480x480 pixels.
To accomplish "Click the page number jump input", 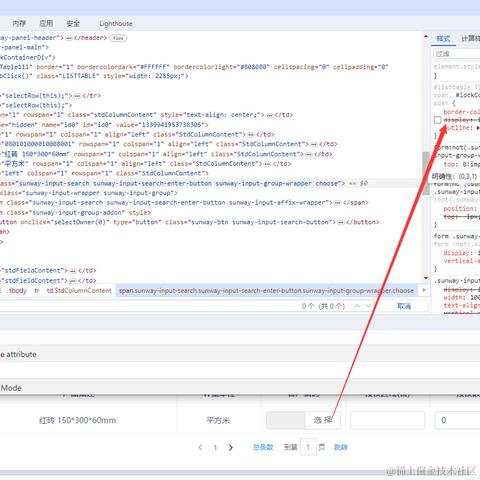I will pyautogui.click(x=308, y=447).
